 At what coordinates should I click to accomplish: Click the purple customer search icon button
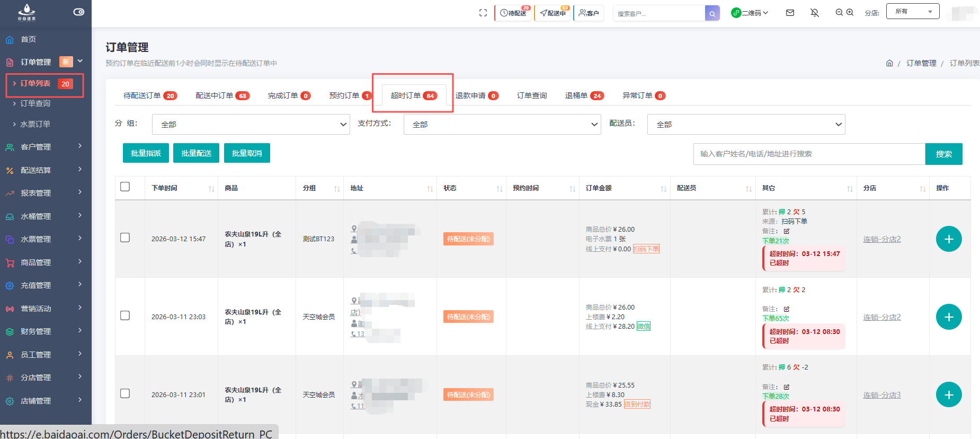[x=712, y=13]
